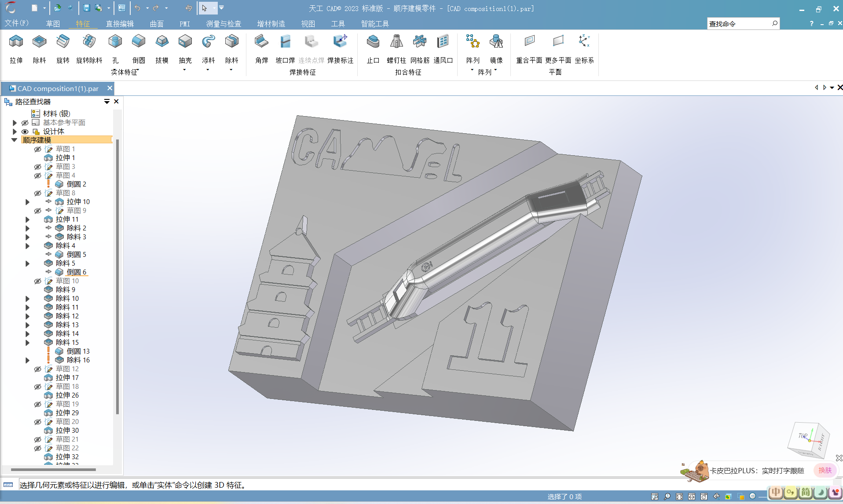
Task: Select the 网格筋 web network tool
Action: pyautogui.click(x=420, y=49)
